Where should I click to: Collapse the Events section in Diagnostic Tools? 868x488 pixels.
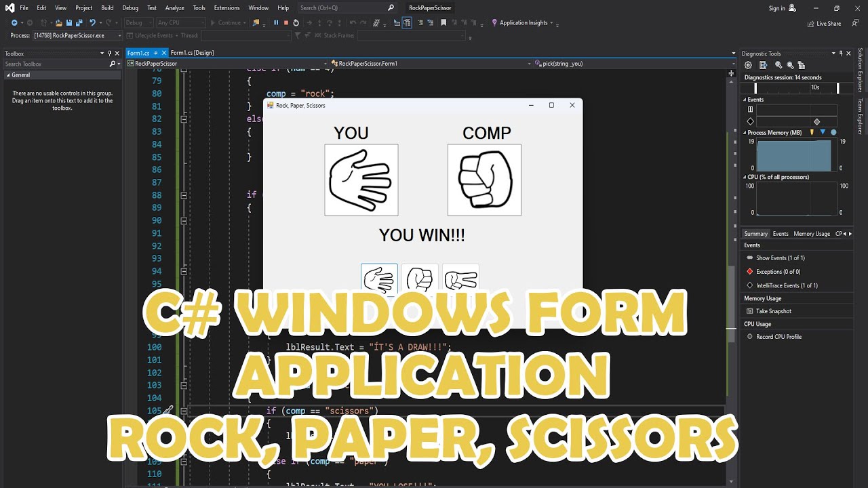(x=745, y=100)
